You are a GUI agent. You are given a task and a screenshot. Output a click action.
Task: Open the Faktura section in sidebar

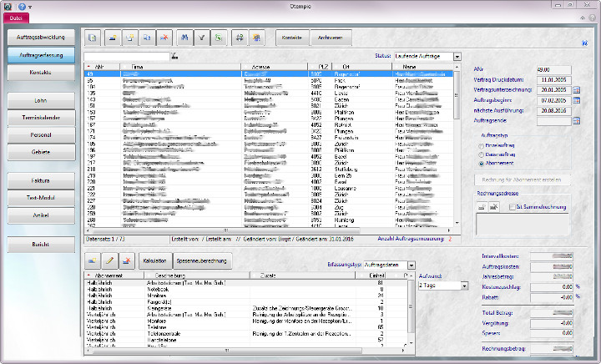click(39, 180)
